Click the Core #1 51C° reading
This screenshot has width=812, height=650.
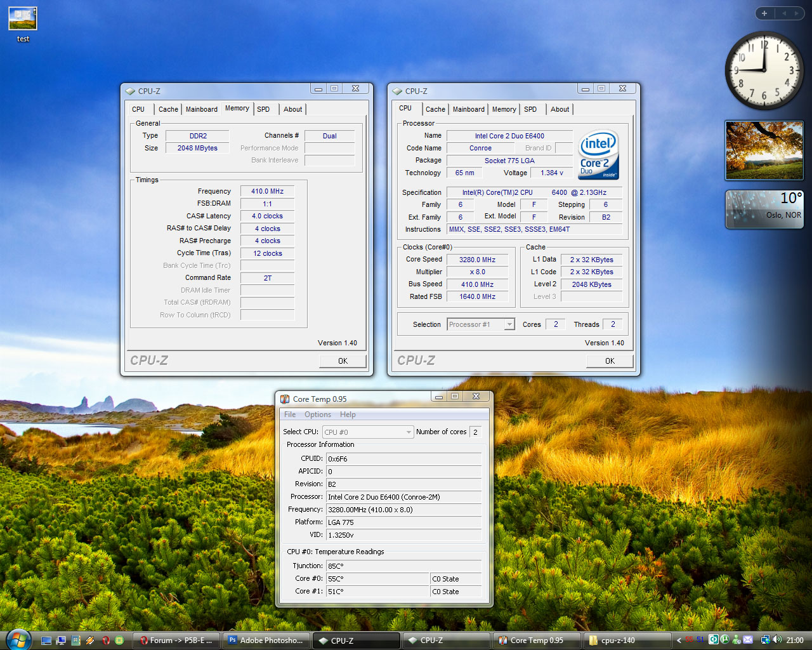coord(378,592)
